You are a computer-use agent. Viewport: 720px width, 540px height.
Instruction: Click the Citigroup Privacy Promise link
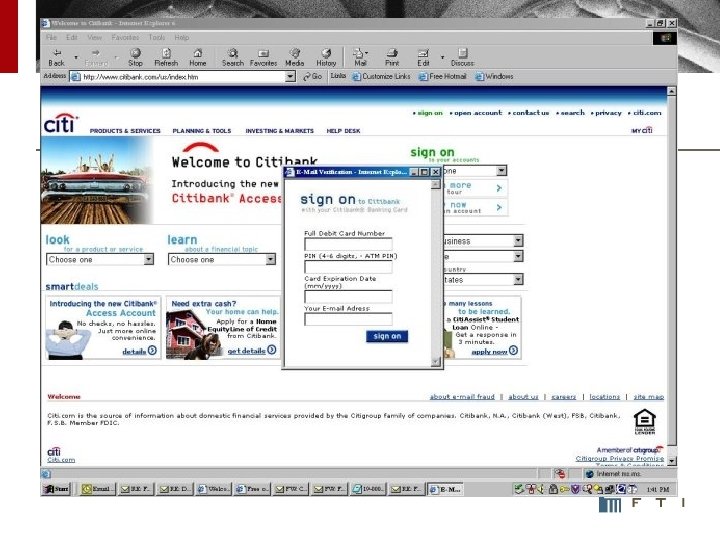619,458
